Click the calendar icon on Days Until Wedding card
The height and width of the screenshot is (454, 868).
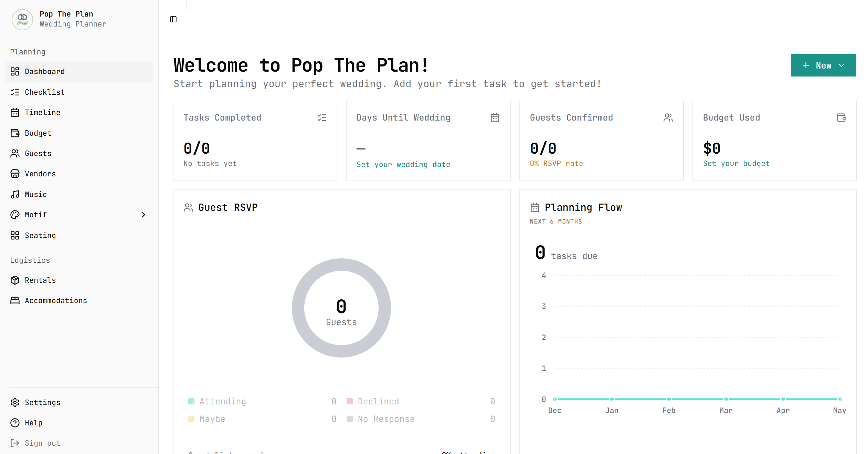coord(495,117)
